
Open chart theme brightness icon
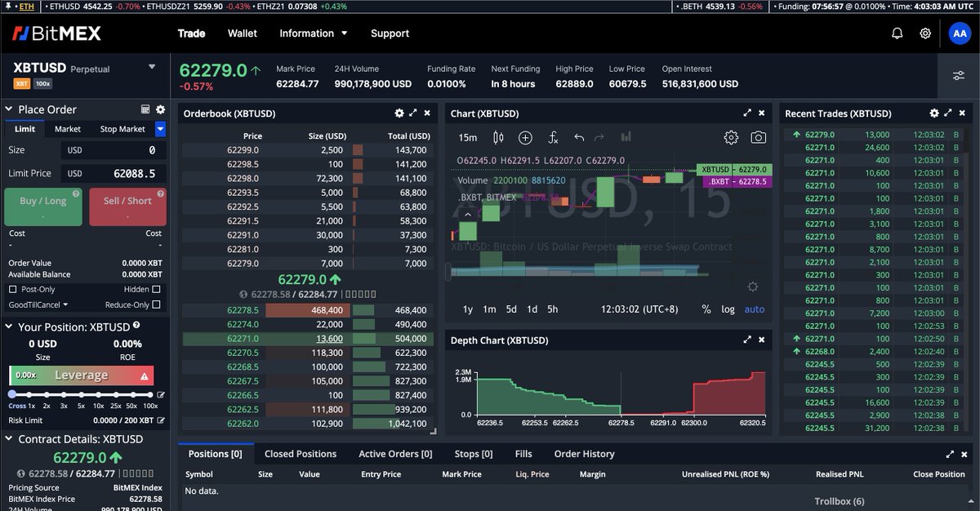(752, 287)
